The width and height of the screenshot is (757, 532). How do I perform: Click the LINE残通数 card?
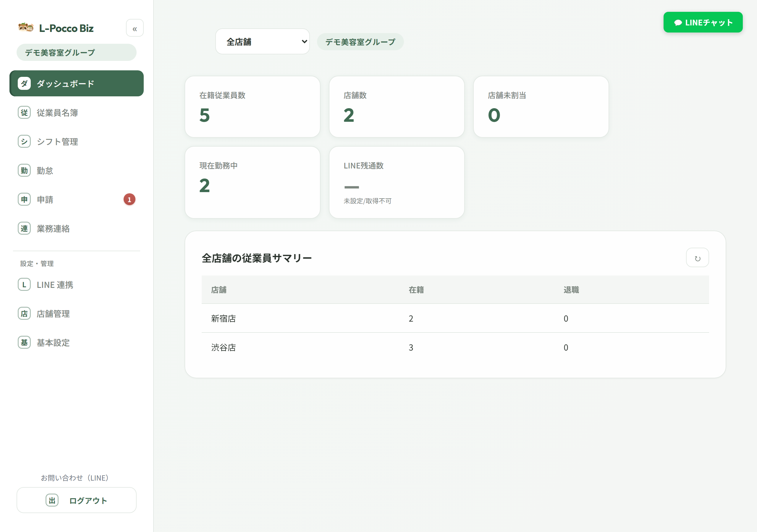pyautogui.click(x=397, y=182)
